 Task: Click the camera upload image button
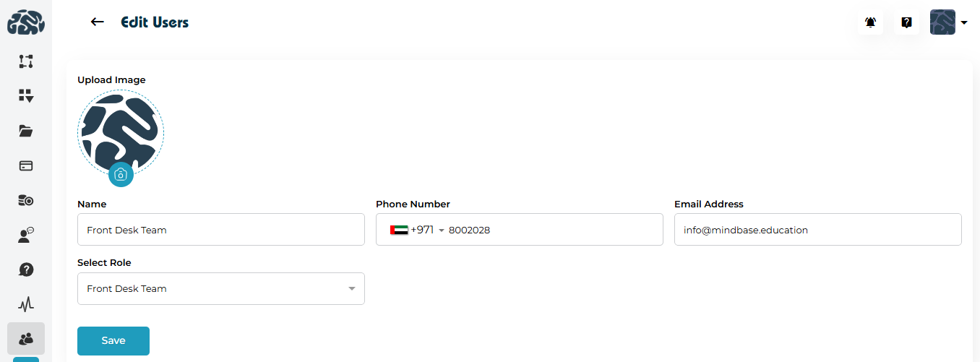(121, 174)
